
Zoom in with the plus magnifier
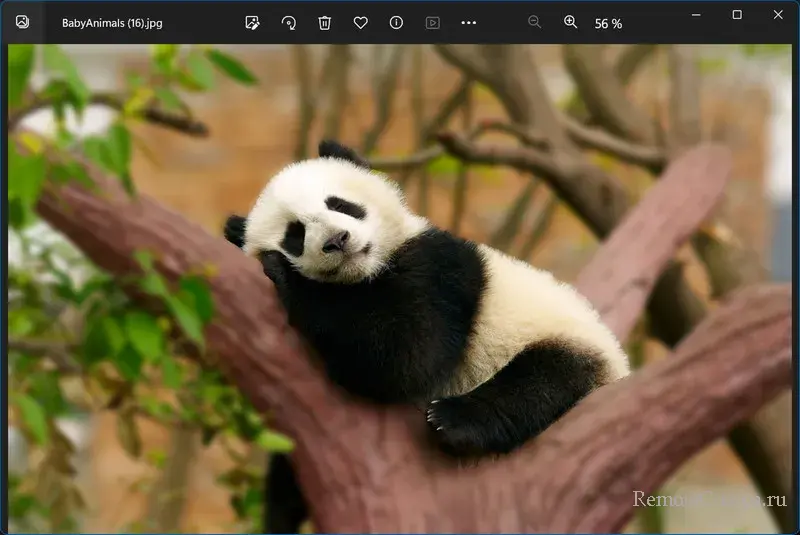(x=571, y=22)
